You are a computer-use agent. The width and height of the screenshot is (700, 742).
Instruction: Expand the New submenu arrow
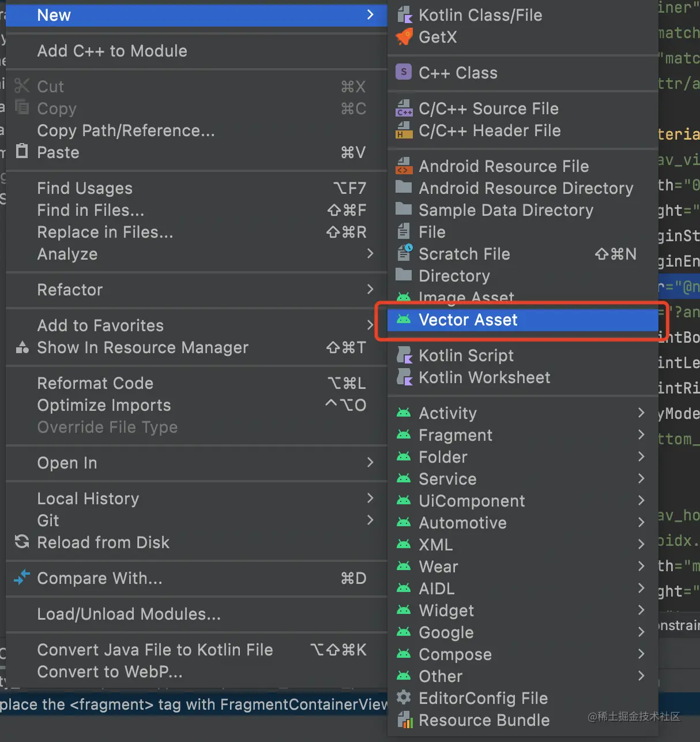[370, 14]
